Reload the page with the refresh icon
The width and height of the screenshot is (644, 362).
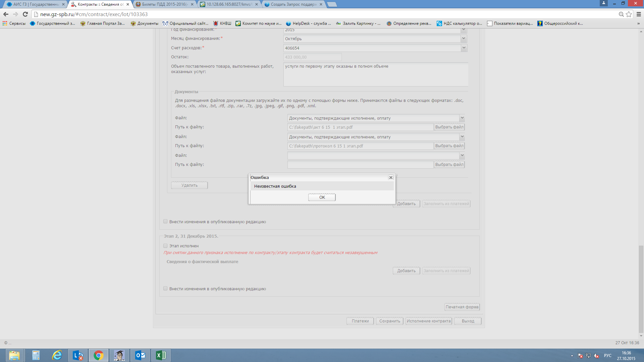pos(25,14)
